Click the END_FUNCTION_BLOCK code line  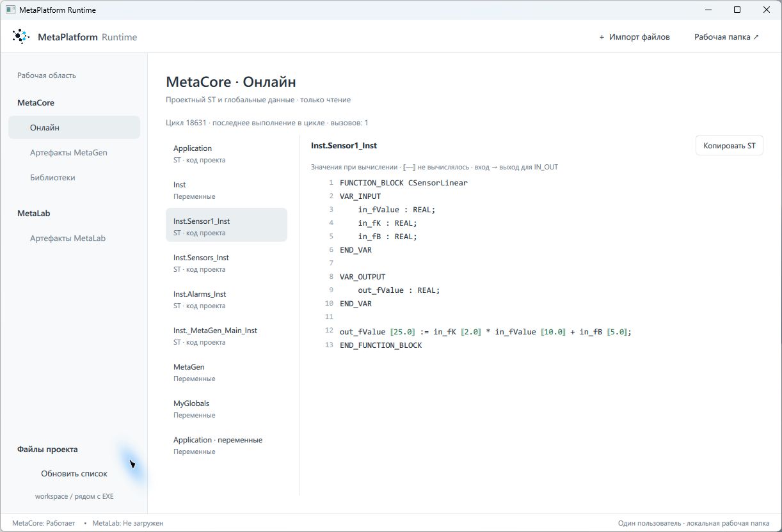pyautogui.click(x=381, y=345)
